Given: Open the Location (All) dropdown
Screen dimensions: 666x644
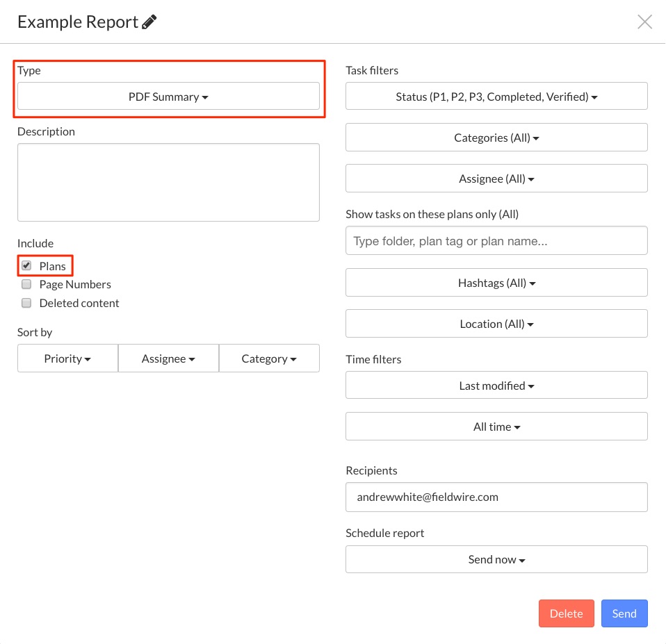Looking at the screenshot, I should (496, 324).
